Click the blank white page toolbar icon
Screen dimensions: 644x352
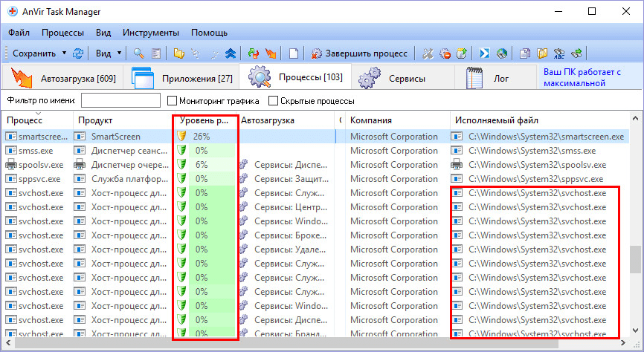[x=294, y=53]
